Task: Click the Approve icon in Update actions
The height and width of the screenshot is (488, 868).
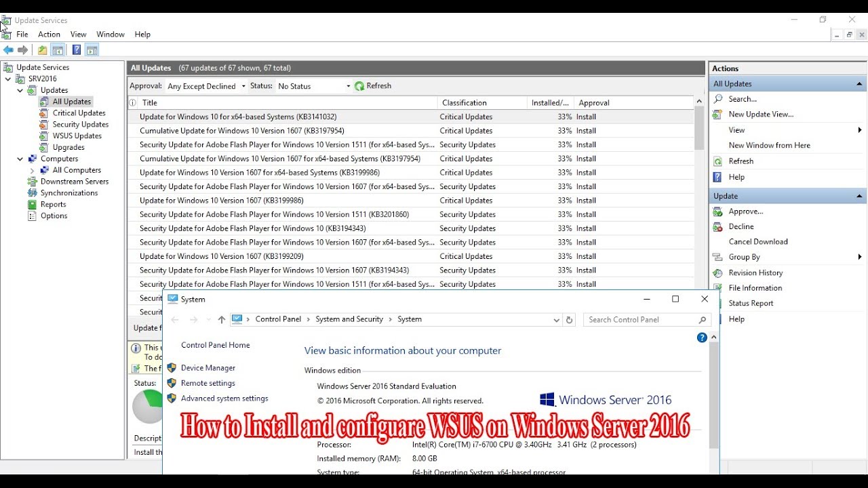Action: pyautogui.click(x=718, y=211)
